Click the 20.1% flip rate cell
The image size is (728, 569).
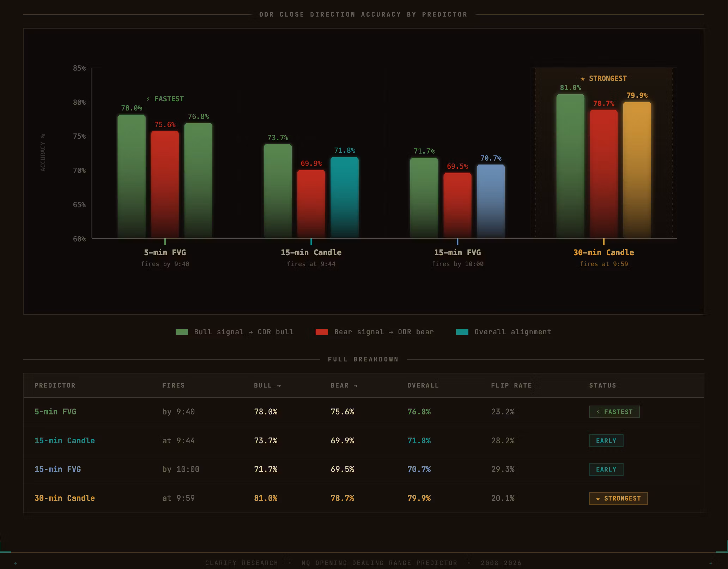click(503, 498)
